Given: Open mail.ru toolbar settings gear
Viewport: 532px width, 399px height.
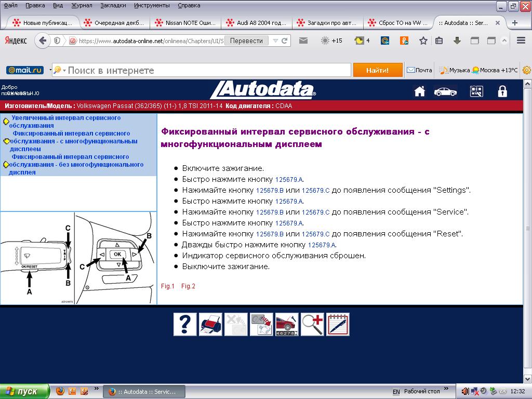Looking at the screenshot, I should point(527,70).
